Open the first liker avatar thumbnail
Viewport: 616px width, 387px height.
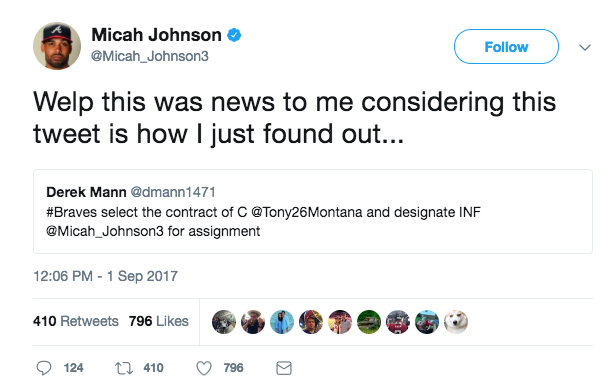pyautogui.click(x=224, y=322)
